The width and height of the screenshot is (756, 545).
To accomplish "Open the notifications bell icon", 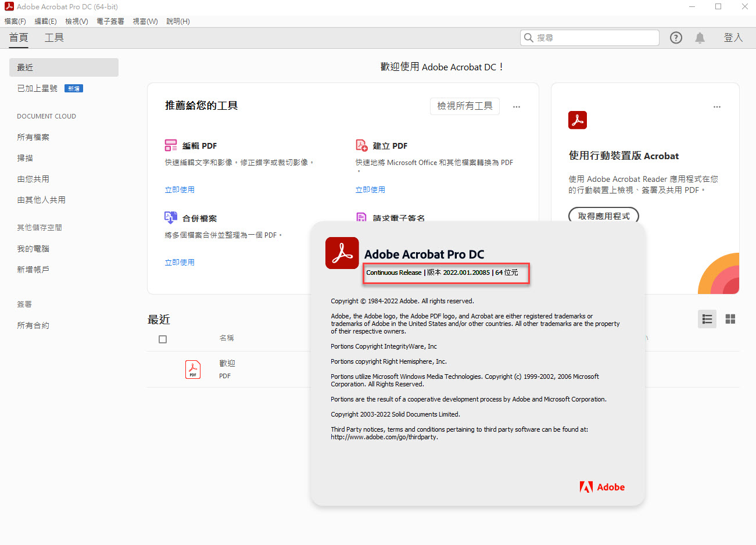I will click(x=700, y=38).
